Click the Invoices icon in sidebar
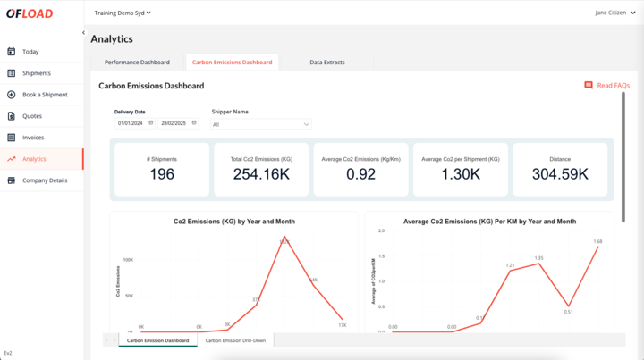 point(11,138)
